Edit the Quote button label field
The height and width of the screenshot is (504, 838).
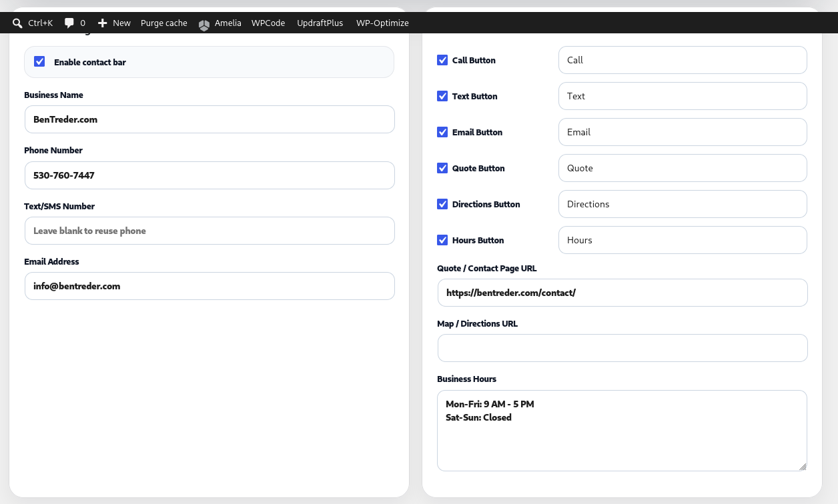click(683, 168)
